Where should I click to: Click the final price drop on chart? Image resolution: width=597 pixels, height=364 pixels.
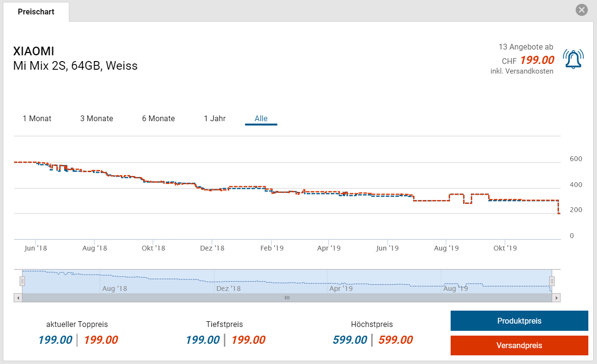[558, 208]
